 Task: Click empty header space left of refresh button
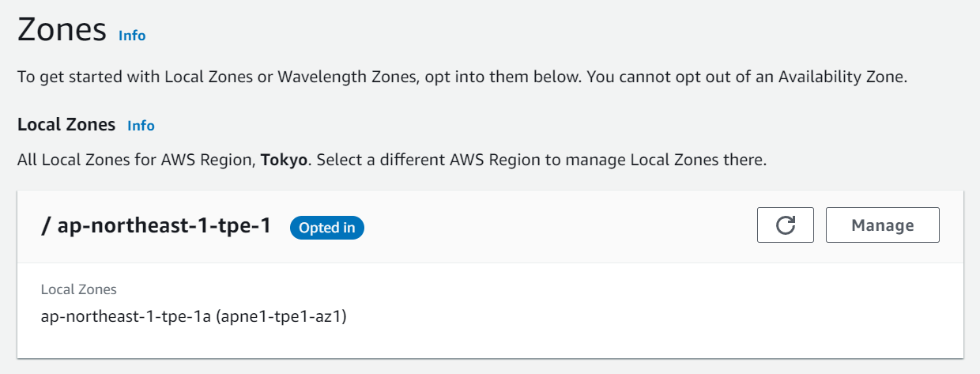553,226
